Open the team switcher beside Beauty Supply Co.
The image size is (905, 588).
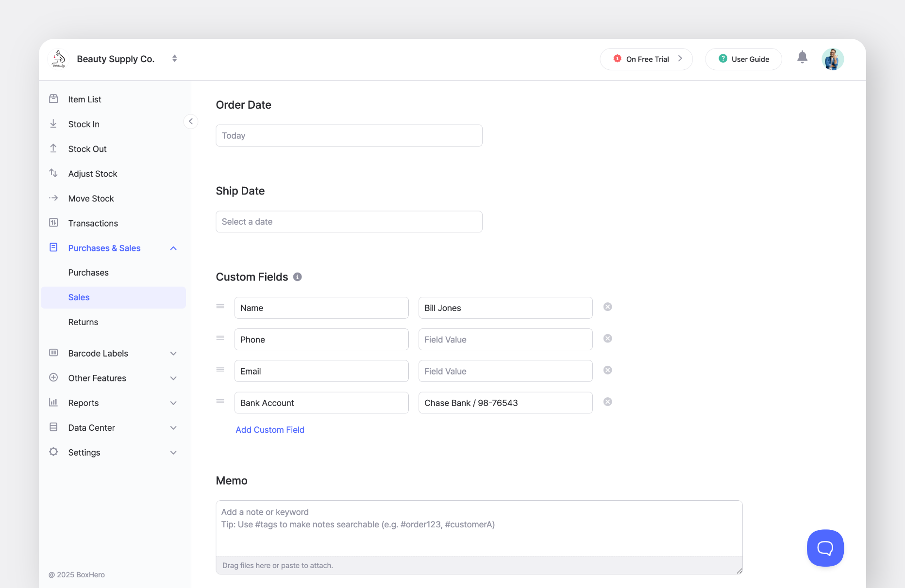tap(174, 59)
